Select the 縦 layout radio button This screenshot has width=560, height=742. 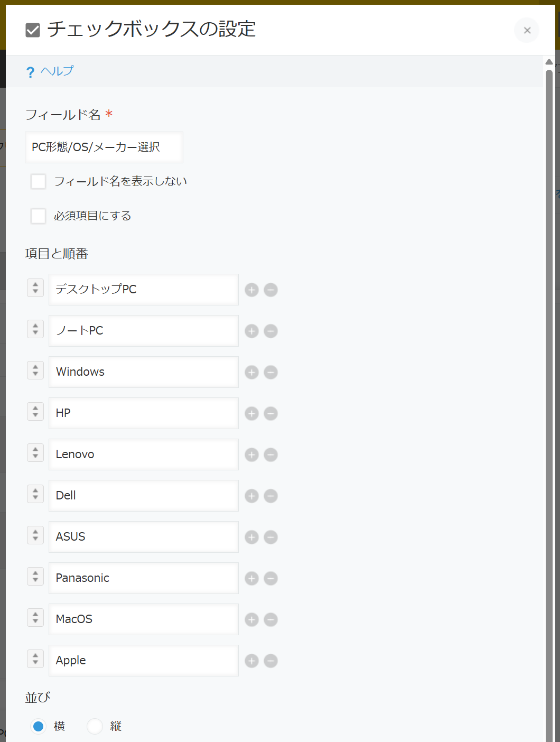(x=95, y=726)
